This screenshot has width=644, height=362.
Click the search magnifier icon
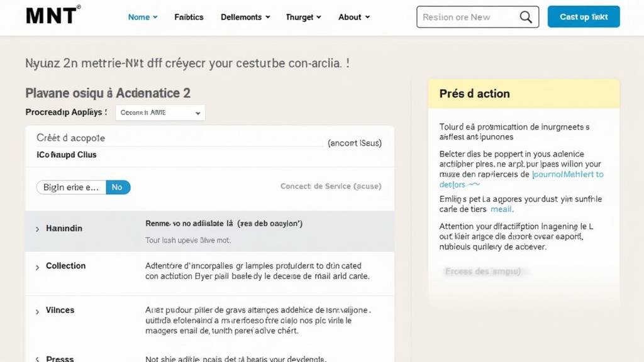coord(526,17)
